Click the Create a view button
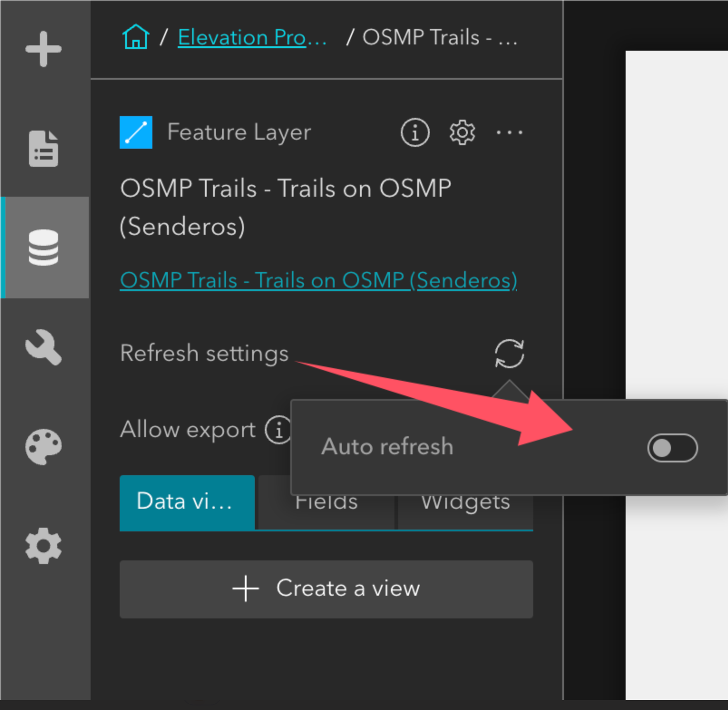The width and height of the screenshot is (728, 710). (x=326, y=588)
